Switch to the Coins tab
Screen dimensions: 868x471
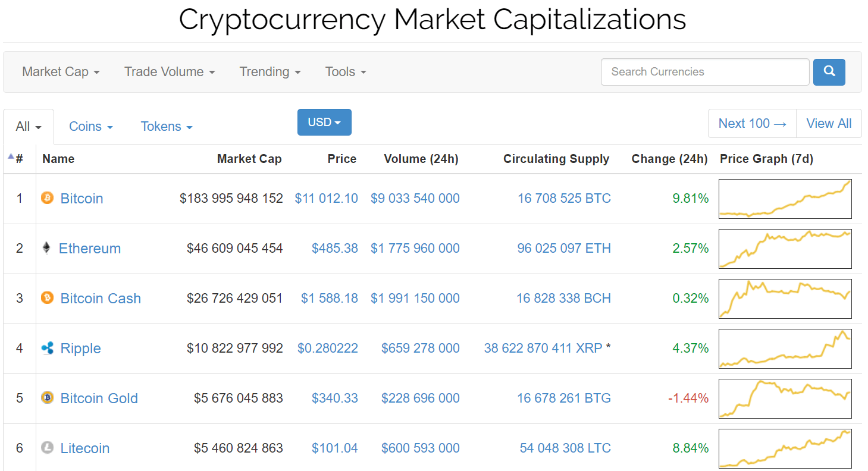[x=91, y=127]
